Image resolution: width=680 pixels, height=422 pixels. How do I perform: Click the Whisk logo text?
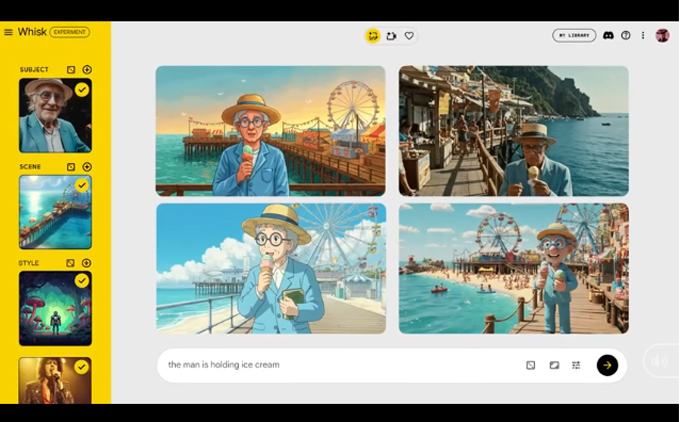click(32, 32)
